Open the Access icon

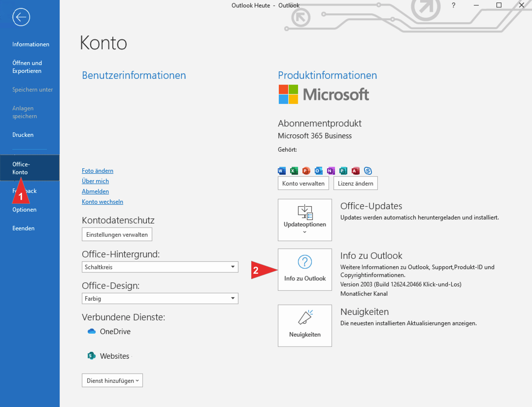(355, 171)
